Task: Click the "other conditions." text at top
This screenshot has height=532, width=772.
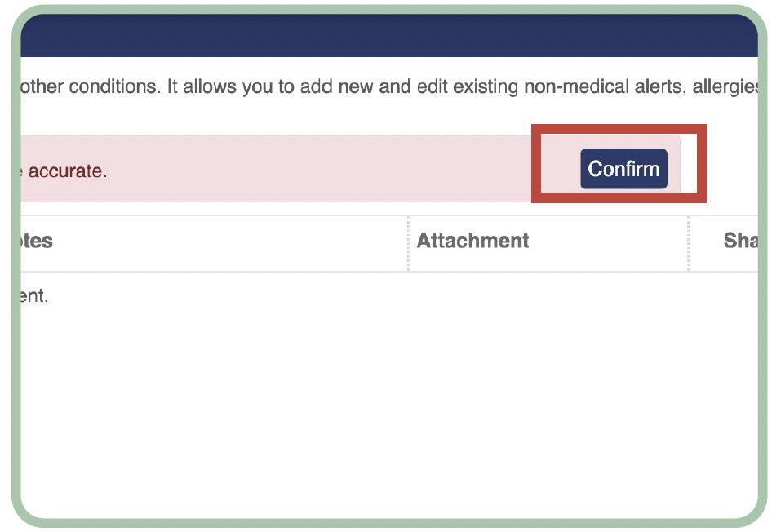Action: click(88, 86)
